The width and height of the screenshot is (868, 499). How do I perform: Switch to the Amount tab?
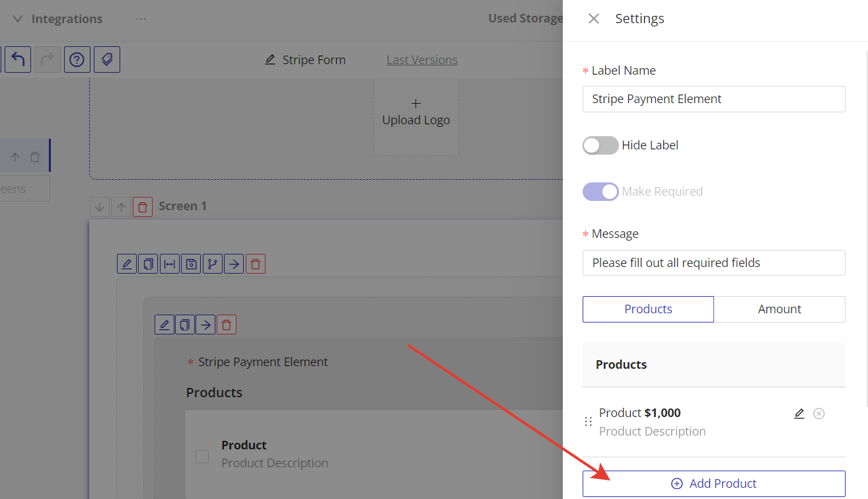(x=779, y=309)
